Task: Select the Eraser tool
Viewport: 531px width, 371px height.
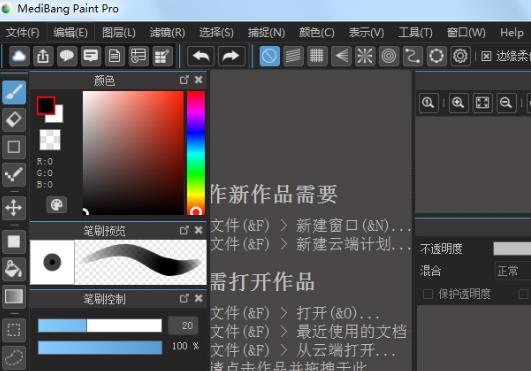Action: coord(14,120)
